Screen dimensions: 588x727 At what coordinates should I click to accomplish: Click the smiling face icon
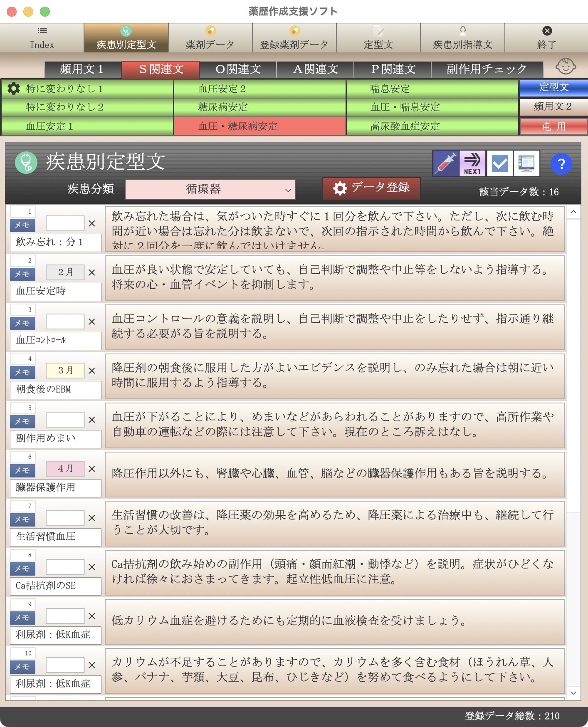pyautogui.click(x=566, y=66)
